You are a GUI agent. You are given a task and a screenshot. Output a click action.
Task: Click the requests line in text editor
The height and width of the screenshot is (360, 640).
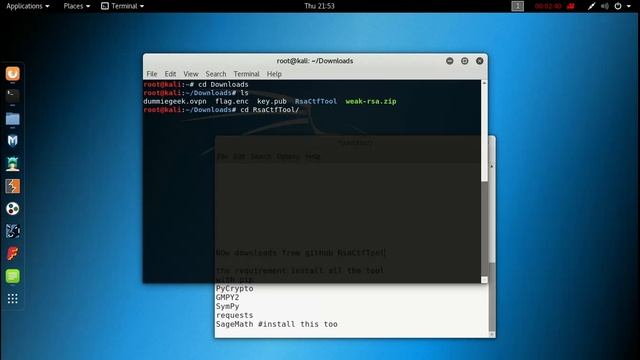pos(234,315)
